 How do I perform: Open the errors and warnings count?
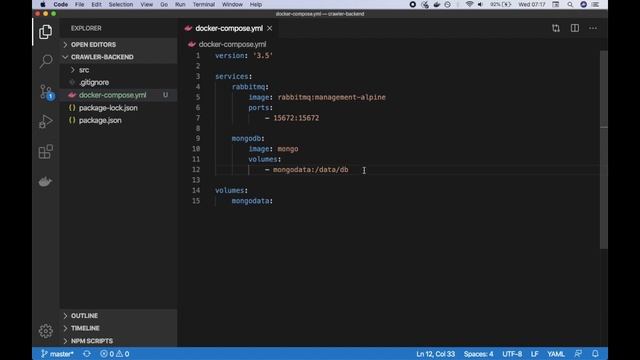coord(115,354)
